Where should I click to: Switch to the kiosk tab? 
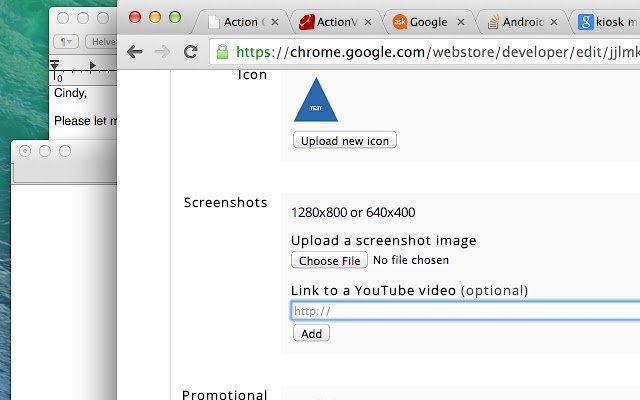click(608, 22)
